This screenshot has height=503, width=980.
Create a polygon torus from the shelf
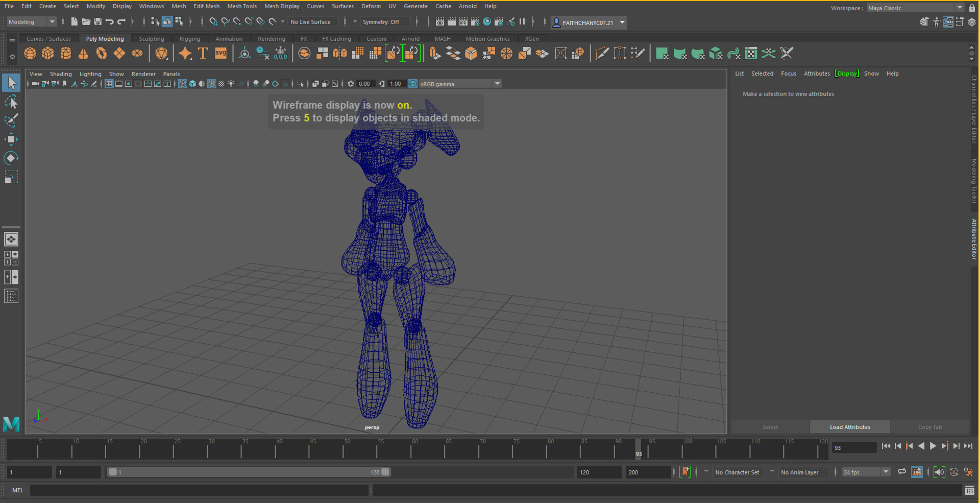coord(101,53)
